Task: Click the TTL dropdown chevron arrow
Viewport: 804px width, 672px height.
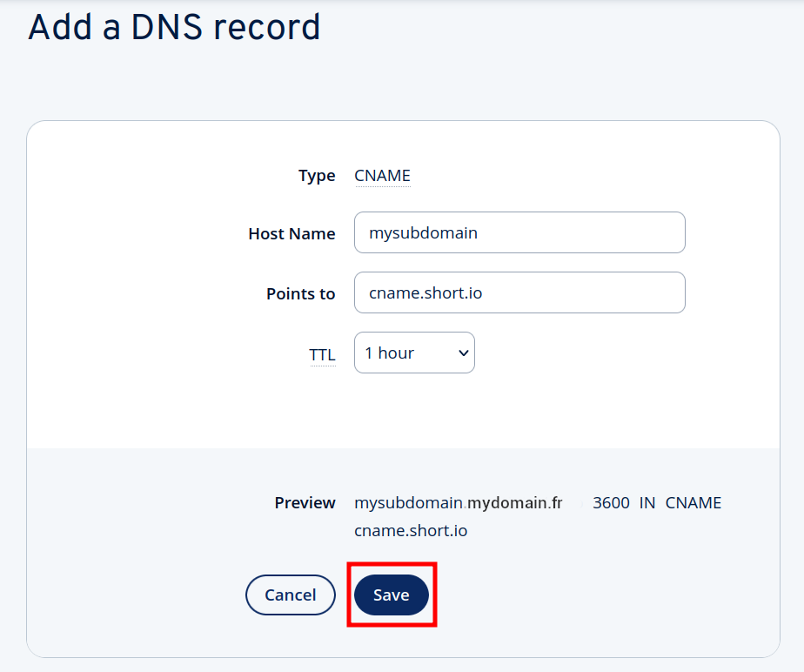Action: click(463, 353)
